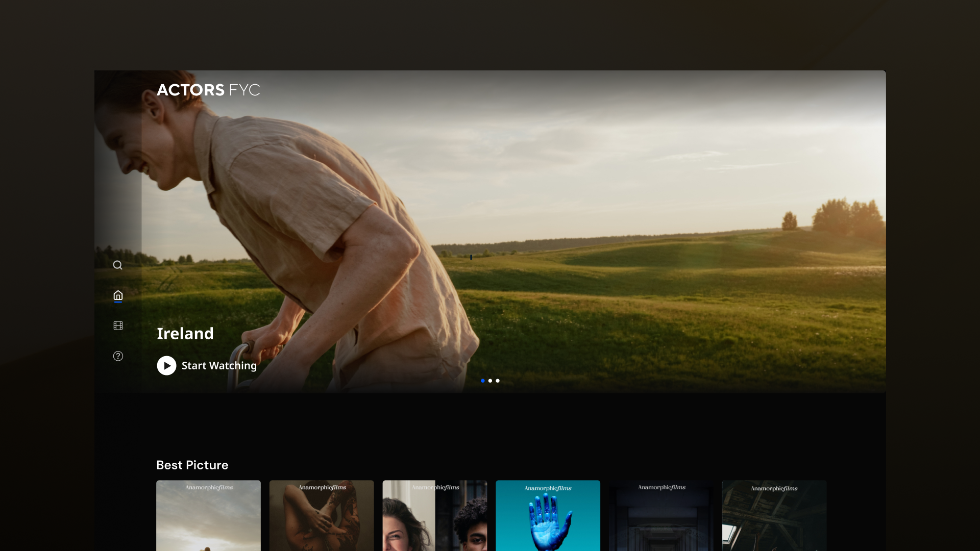This screenshot has width=980, height=551.
Task: Open the search icon in the sidebar
Action: pyautogui.click(x=117, y=265)
